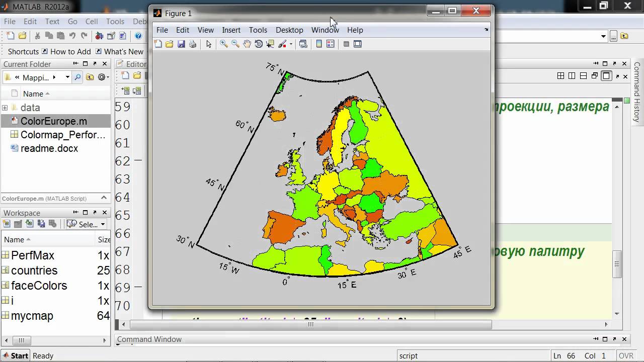Open the GUIDE icon in MATLAB toolbar
Screen dimensions: 644x362
click(111, 36)
